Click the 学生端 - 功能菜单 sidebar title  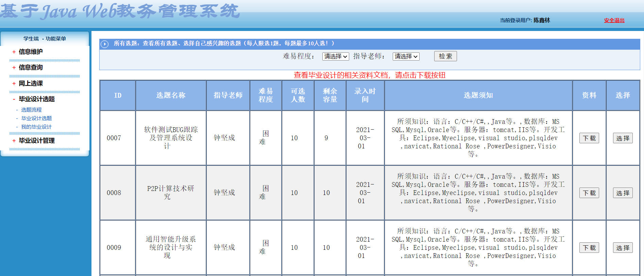(x=45, y=39)
